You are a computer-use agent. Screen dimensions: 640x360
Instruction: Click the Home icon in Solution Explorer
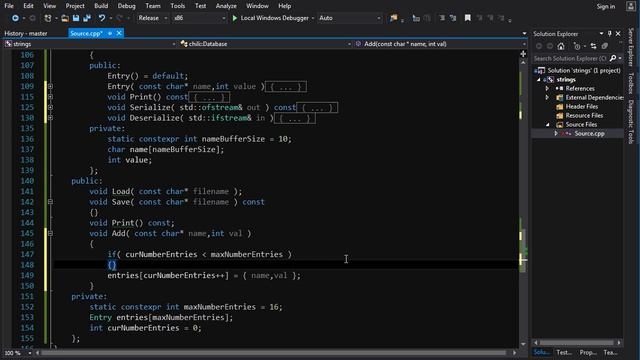click(x=561, y=46)
